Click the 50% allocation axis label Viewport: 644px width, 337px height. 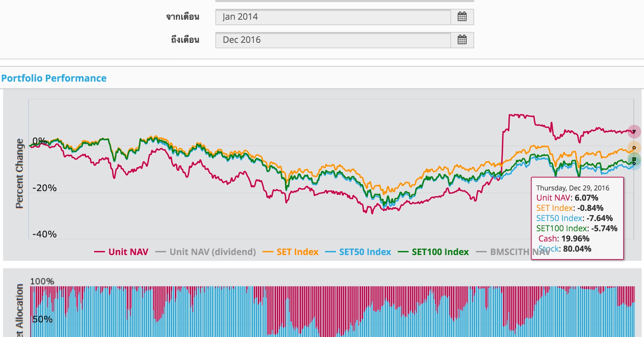42,319
